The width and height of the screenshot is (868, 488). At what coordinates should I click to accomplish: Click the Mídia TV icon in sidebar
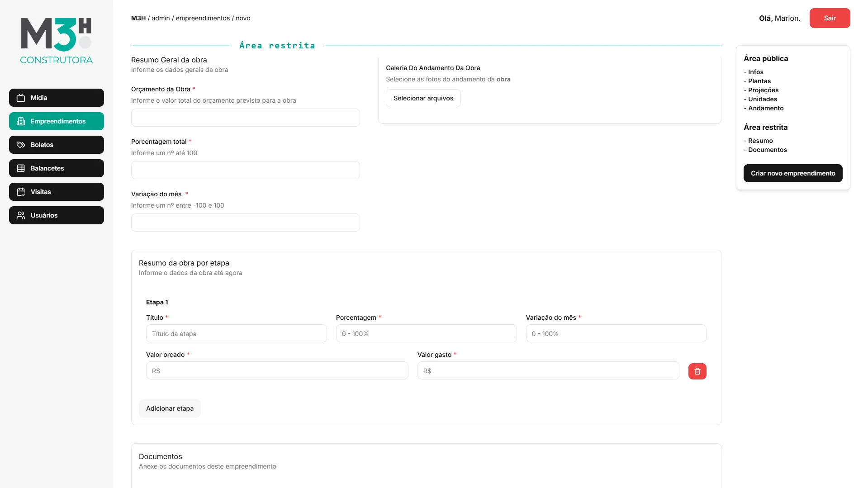coord(21,98)
